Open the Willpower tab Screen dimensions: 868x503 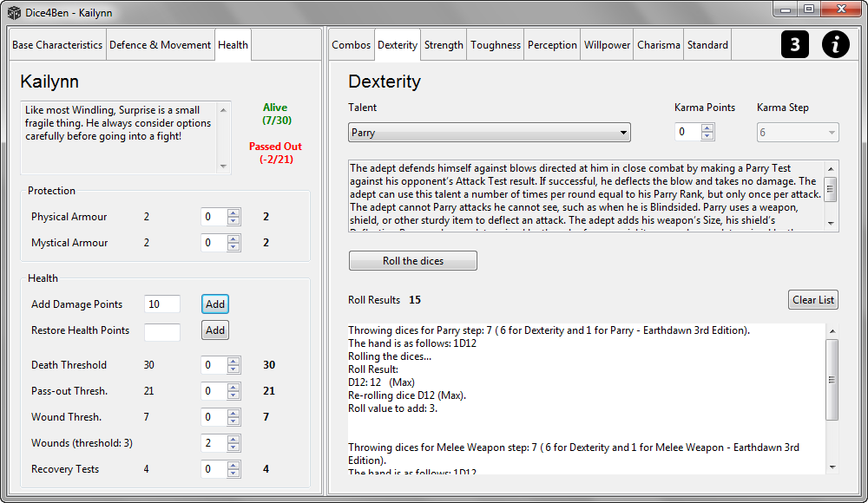coord(607,45)
